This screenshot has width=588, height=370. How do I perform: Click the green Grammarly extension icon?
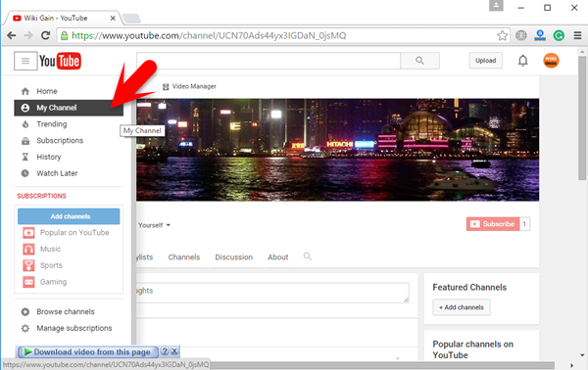click(559, 35)
